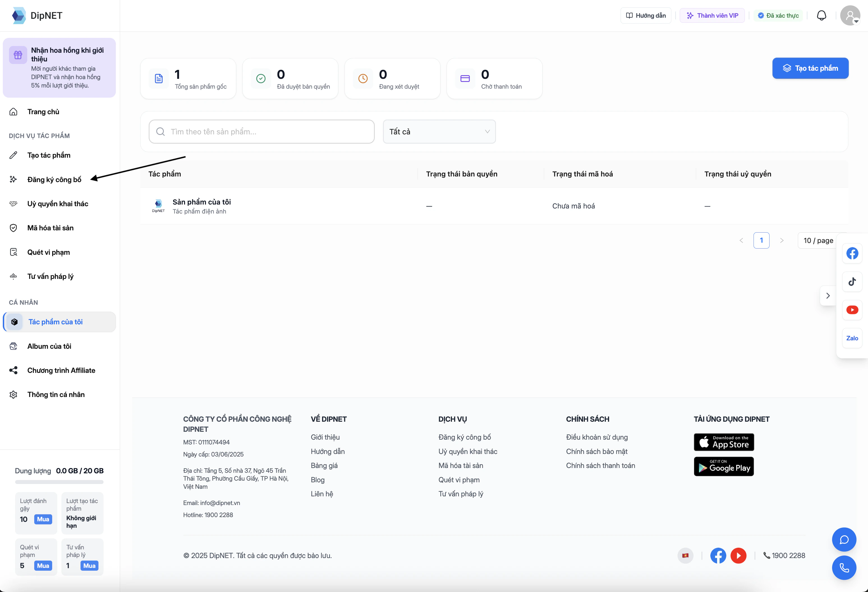Open footer link Chính sách bảo mật
This screenshot has width=868, height=592.
596,451
